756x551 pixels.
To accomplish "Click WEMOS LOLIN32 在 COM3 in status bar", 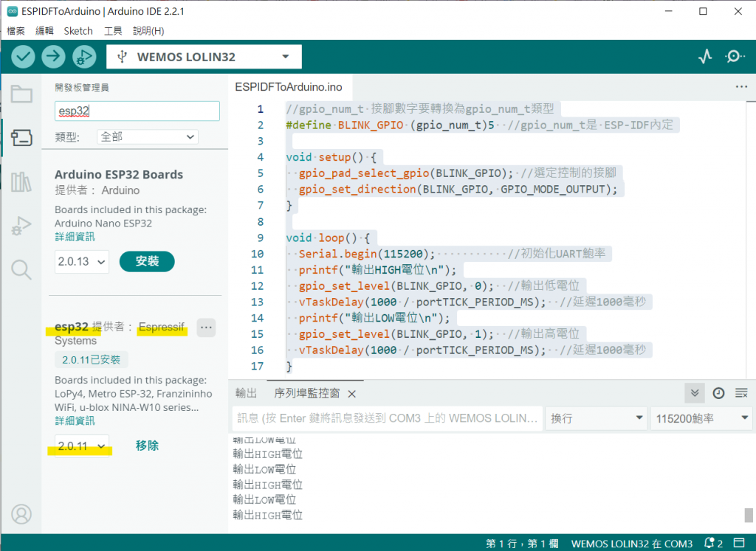I will click(x=632, y=544).
